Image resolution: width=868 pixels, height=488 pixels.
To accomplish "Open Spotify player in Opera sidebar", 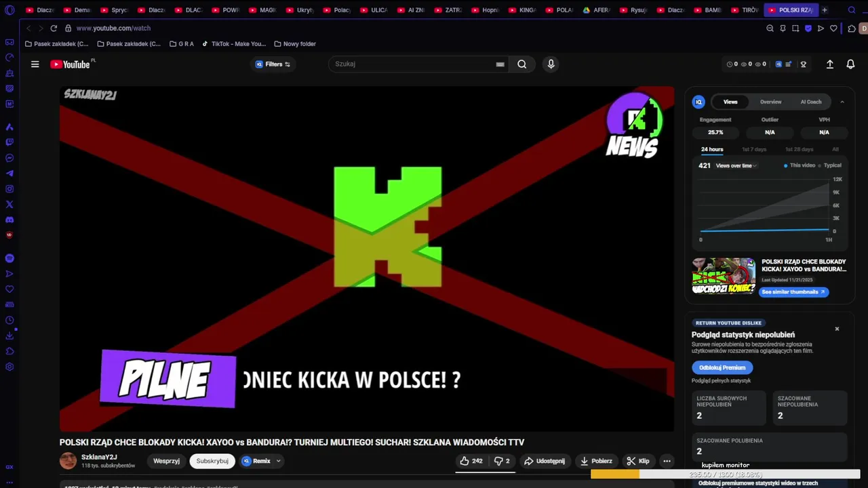I will tap(9, 258).
